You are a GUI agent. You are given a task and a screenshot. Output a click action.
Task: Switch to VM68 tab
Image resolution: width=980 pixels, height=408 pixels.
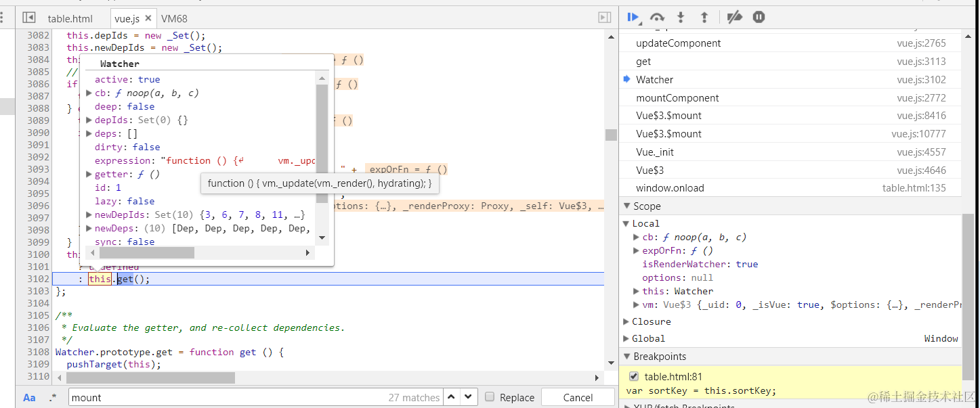[174, 18]
